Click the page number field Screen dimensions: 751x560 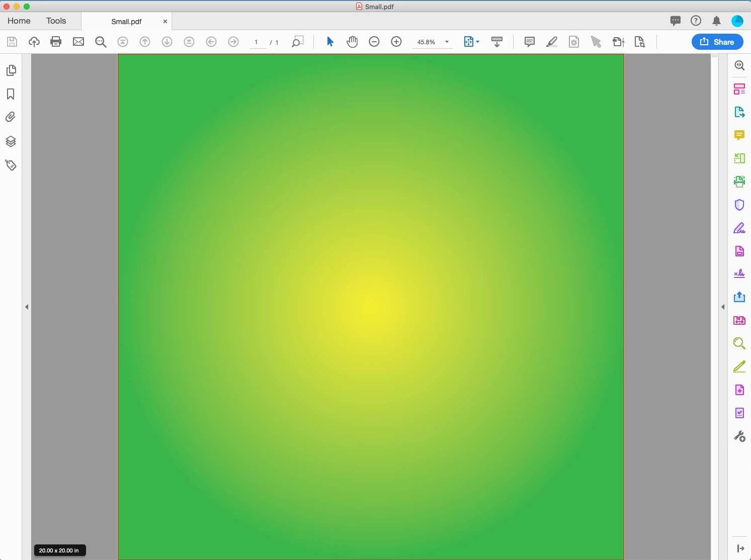257,42
